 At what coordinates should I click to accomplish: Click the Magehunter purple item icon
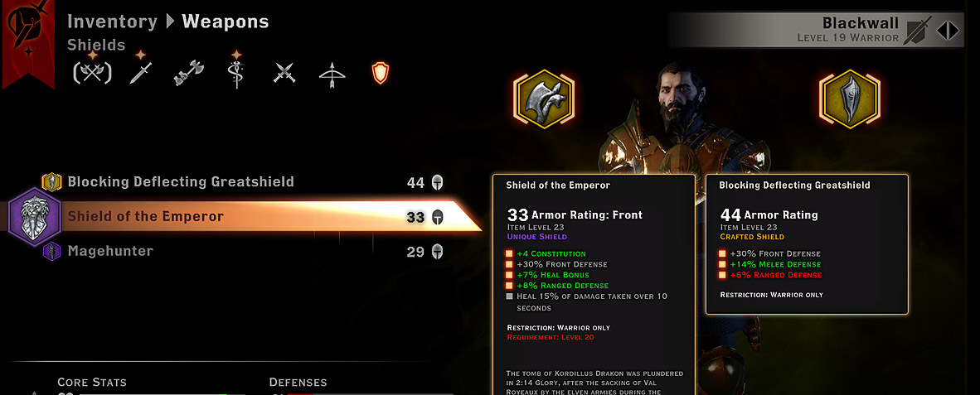pyautogui.click(x=51, y=252)
